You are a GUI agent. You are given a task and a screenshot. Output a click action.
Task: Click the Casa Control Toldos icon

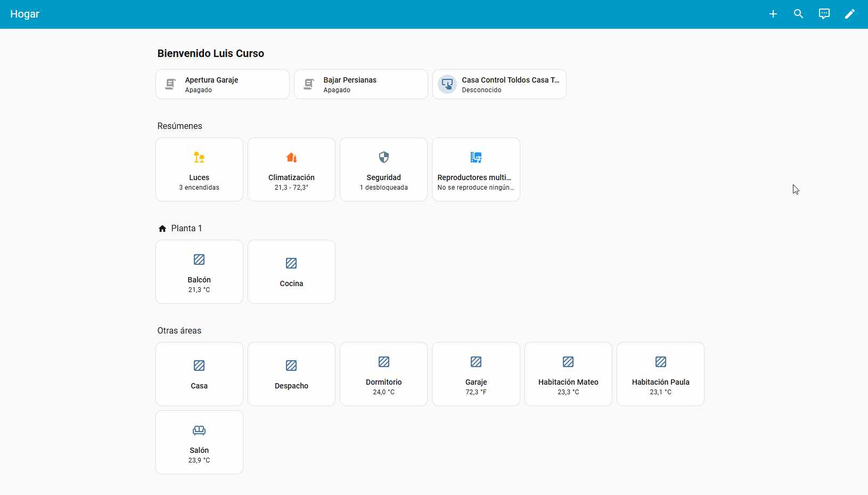pyautogui.click(x=447, y=84)
